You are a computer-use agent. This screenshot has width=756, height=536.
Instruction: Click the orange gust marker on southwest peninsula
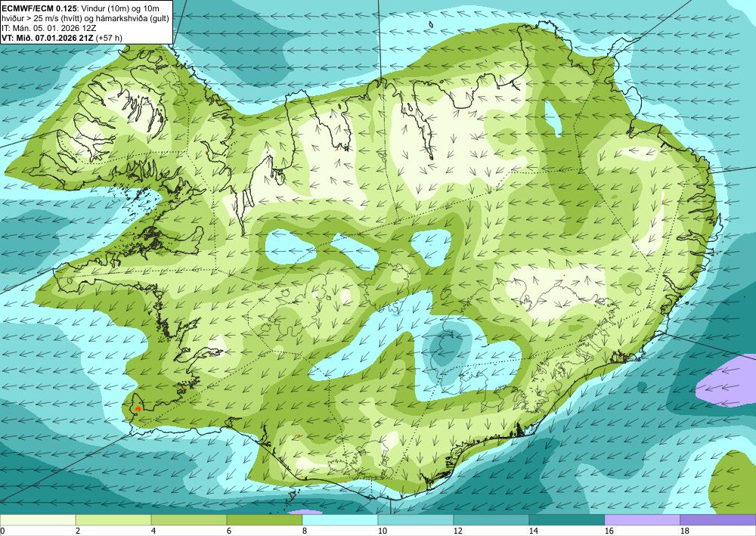[138, 408]
